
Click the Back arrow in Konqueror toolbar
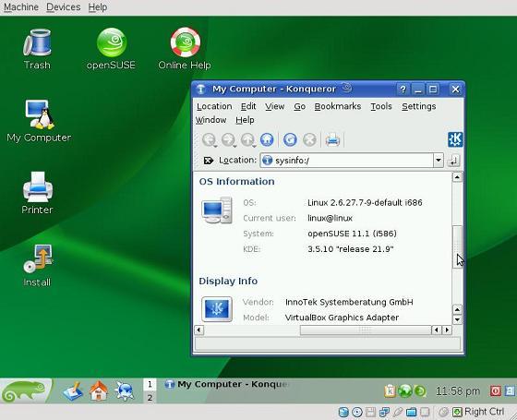(209, 139)
